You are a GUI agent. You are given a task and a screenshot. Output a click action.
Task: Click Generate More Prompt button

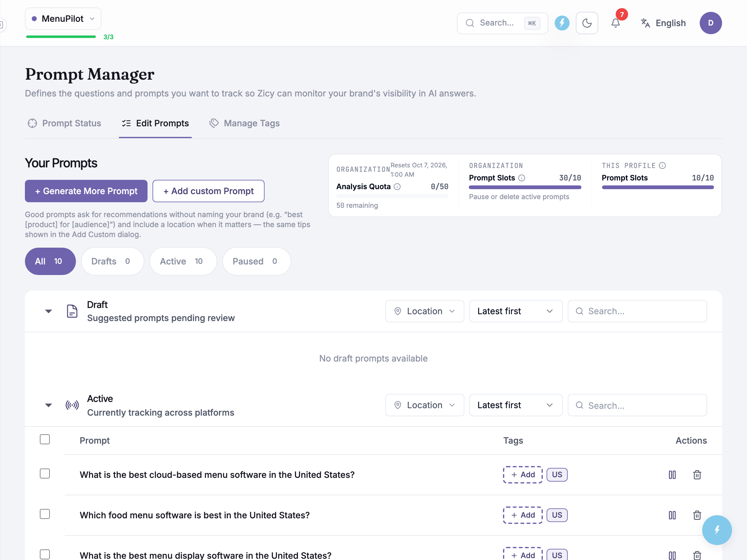pos(86,191)
